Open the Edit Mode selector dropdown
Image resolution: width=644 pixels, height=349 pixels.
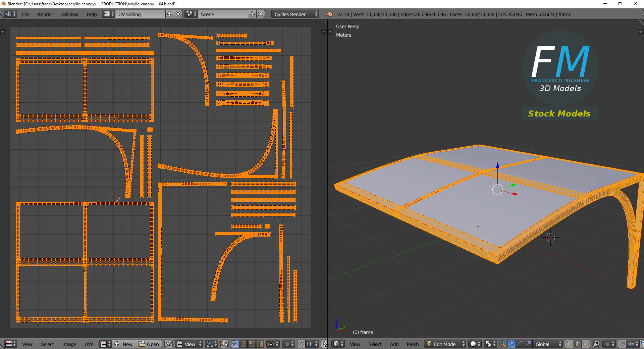(x=445, y=344)
